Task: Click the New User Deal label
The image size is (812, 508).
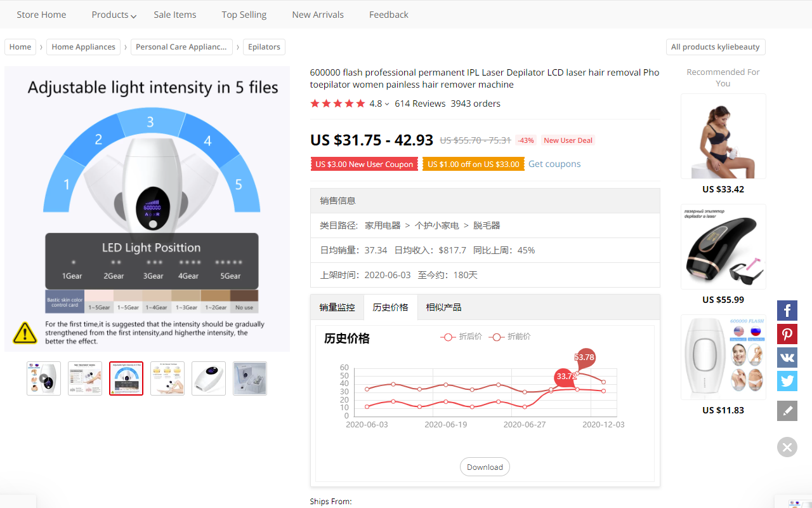Action: tap(568, 140)
